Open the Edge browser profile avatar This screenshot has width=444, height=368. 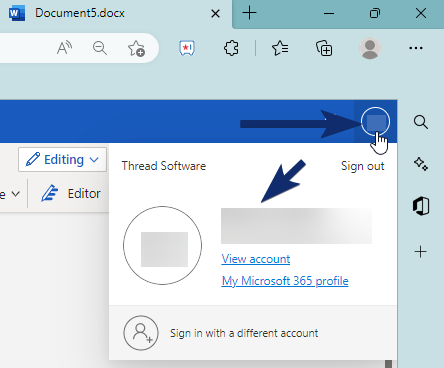[x=370, y=48]
